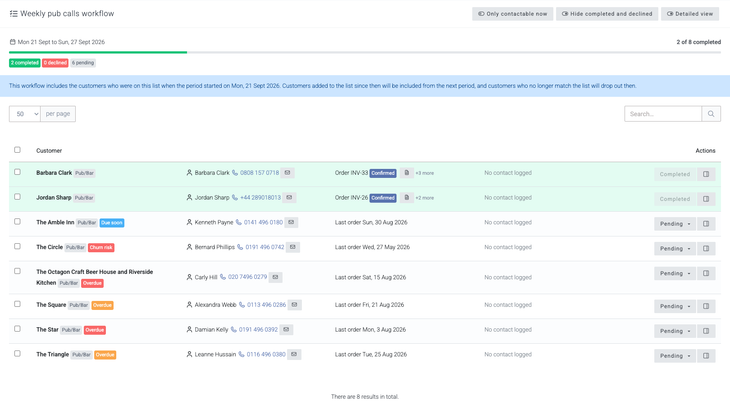This screenshot has height=409, width=730.
Task: Open document icon next to Order INV-26
Action: click(406, 198)
